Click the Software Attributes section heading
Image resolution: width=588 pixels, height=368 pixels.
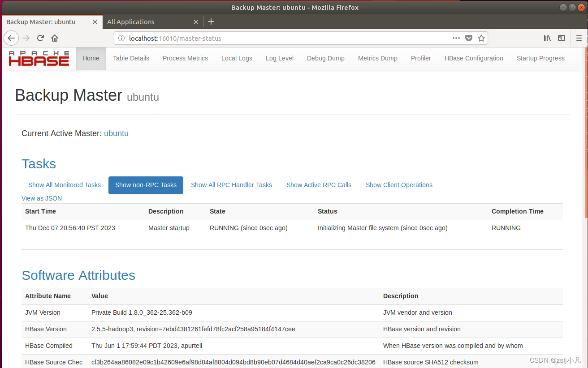click(78, 275)
